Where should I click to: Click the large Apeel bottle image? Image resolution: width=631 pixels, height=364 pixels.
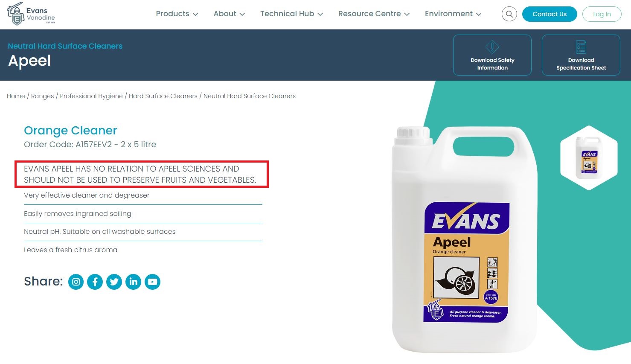(465, 239)
